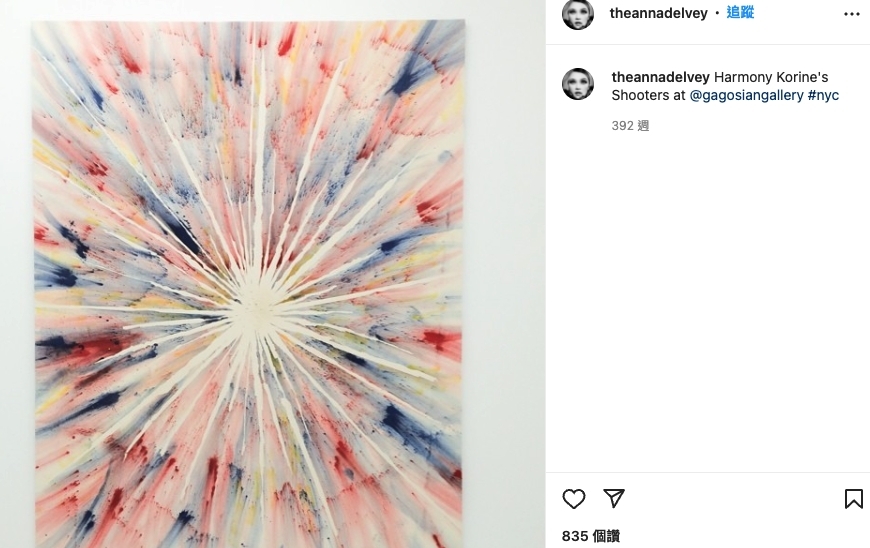Open the @gagosiangallery mention

click(x=746, y=95)
